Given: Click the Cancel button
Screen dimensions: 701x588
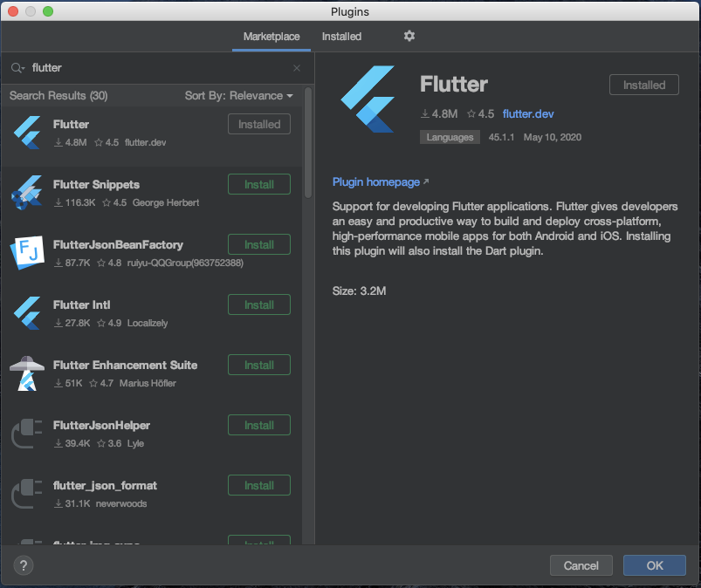Looking at the screenshot, I should tap(581, 565).
